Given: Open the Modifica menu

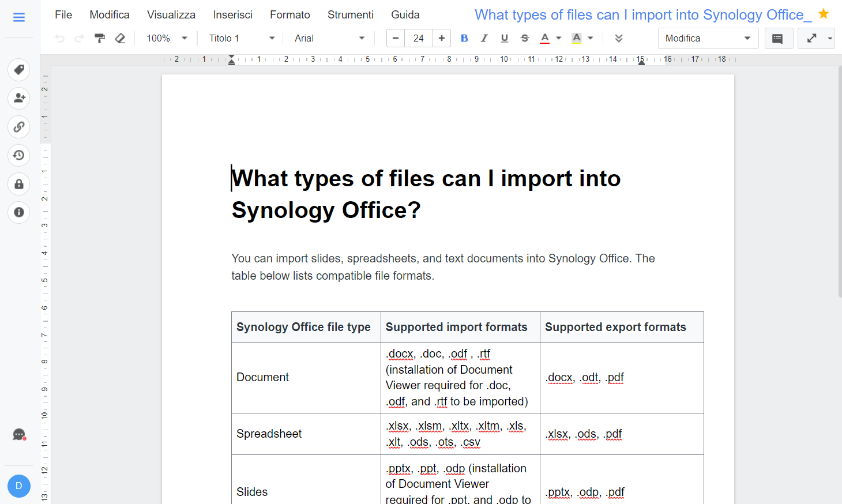Looking at the screenshot, I should tap(110, 15).
